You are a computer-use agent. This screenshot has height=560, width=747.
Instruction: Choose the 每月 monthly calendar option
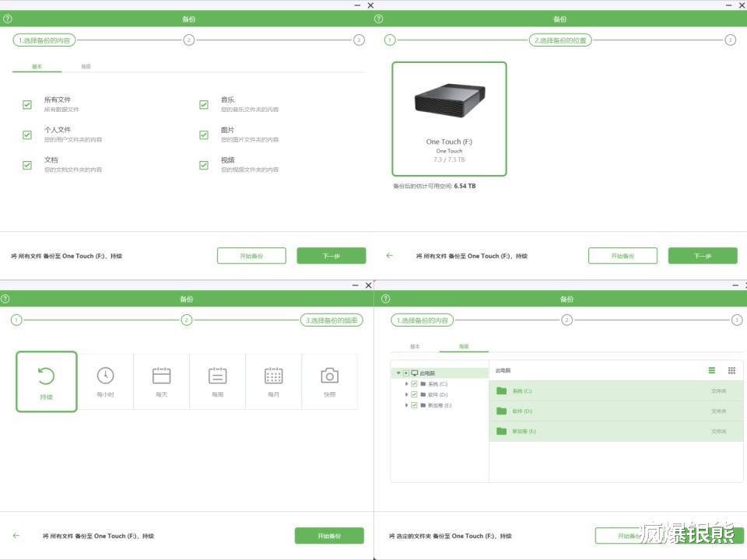273,381
